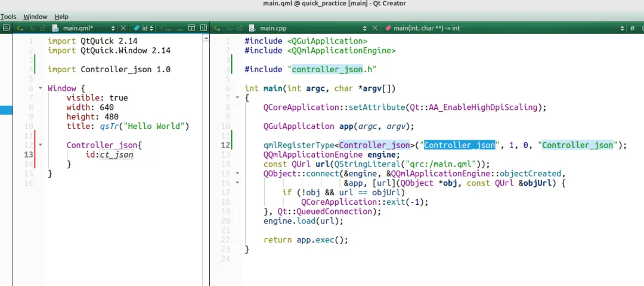
Task: Go back in main.qml editor history
Action: (20, 29)
